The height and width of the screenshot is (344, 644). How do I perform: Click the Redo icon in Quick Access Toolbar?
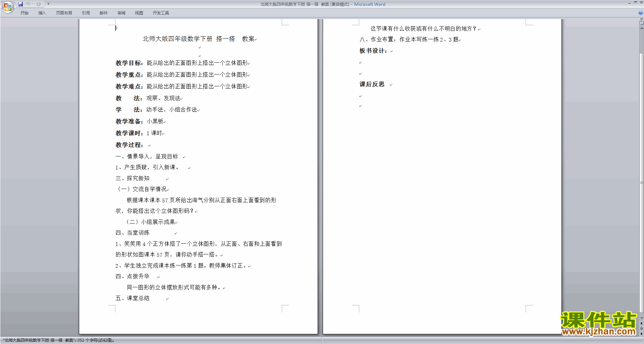[x=39, y=4]
